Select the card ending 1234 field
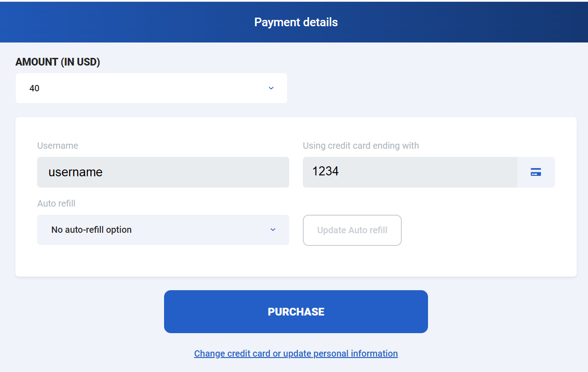588x372 pixels. pos(410,172)
